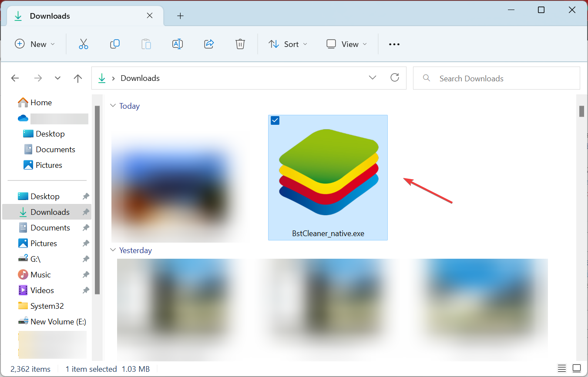Share the selected file
Viewport: 588px width, 377px height.
[208, 44]
